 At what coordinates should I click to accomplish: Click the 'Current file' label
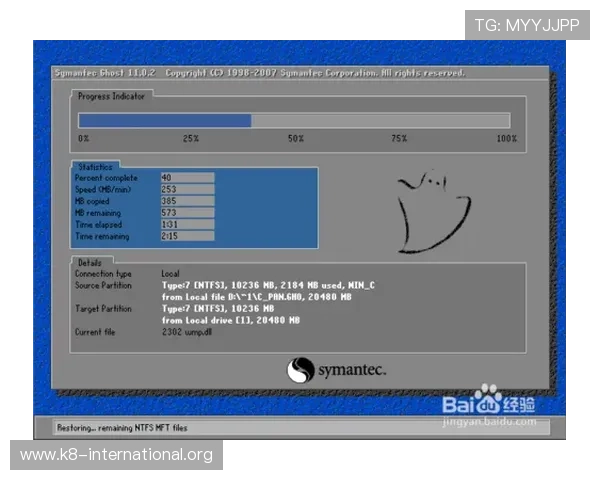click(95, 332)
